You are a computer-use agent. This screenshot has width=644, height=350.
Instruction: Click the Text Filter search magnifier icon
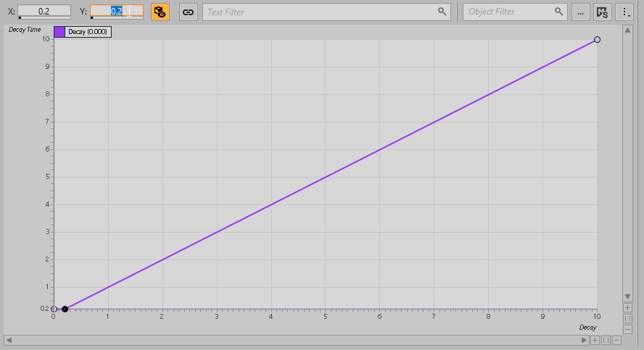(x=442, y=12)
